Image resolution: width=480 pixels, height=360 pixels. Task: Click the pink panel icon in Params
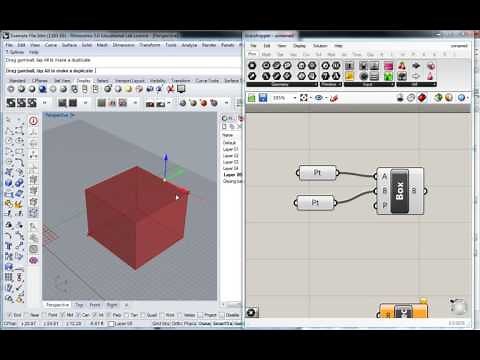coord(388,66)
